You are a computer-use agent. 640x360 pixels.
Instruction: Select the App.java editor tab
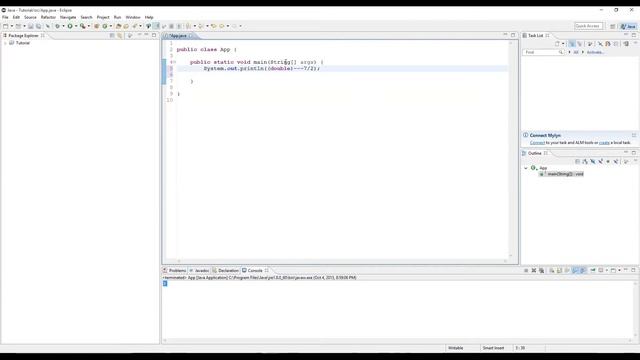coord(178,36)
